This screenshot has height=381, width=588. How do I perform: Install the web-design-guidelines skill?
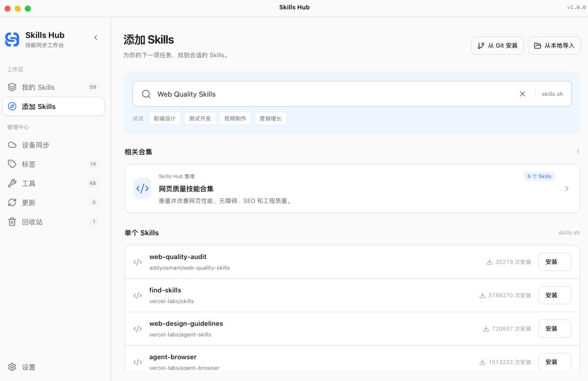point(555,329)
